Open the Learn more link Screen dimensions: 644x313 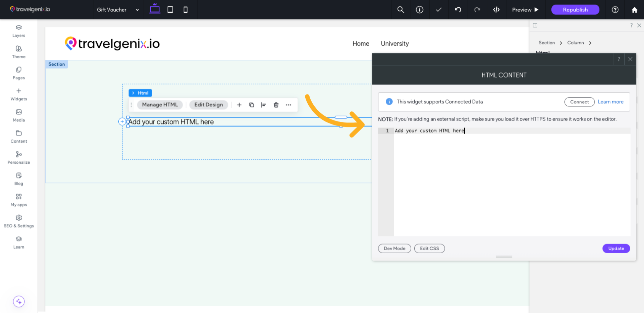pos(610,102)
